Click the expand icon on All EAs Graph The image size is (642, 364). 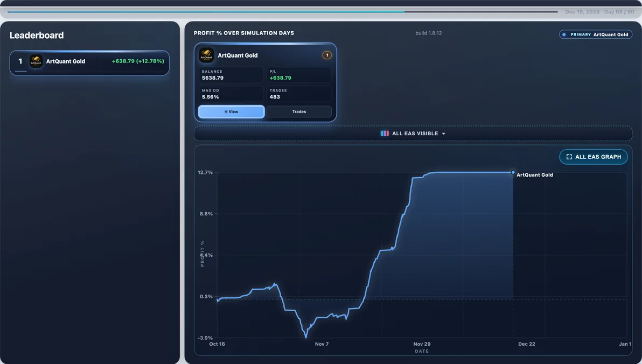[569, 157]
